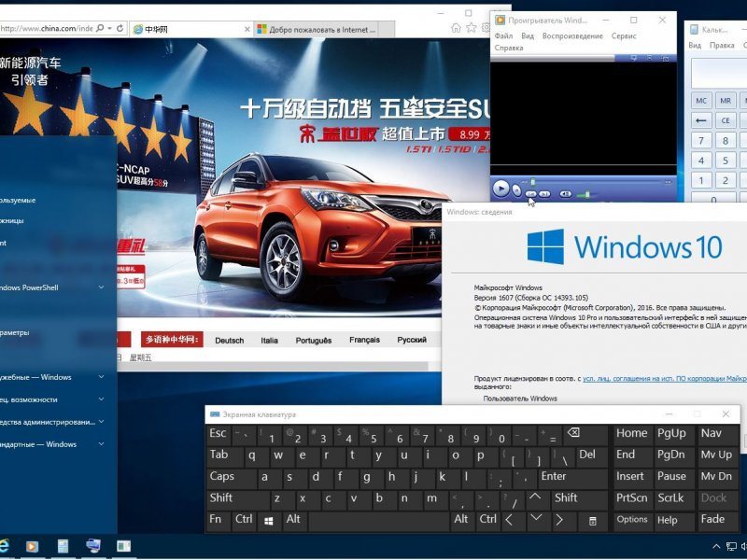Click the menu key on the on-screen keyboard

click(592, 521)
